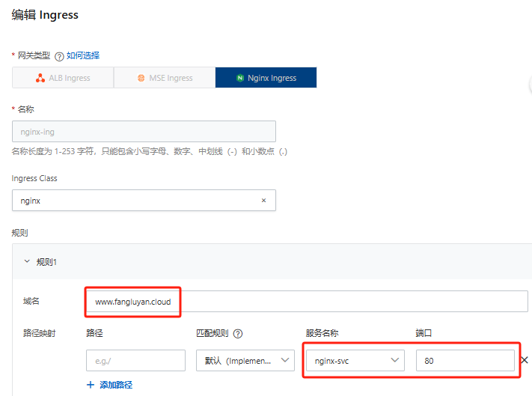Open the Ingress Class nginx combo box
This screenshot has height=396, width=532.
click(x=144, y=201)
